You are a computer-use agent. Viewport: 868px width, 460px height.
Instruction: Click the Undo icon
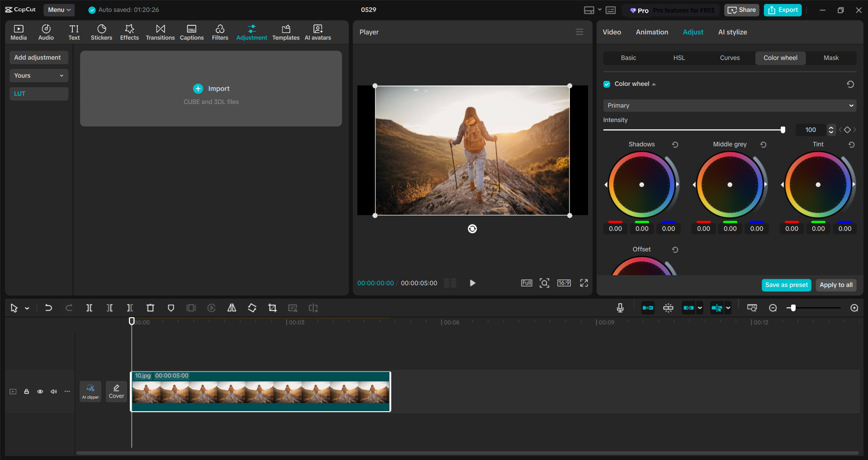[x=48, y=308]
